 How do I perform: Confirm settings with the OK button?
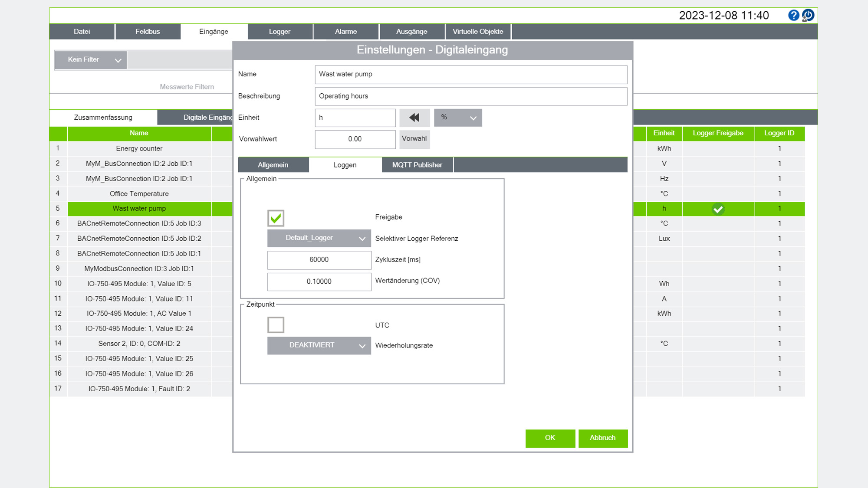pyautogui.click(x=550, y=438)
